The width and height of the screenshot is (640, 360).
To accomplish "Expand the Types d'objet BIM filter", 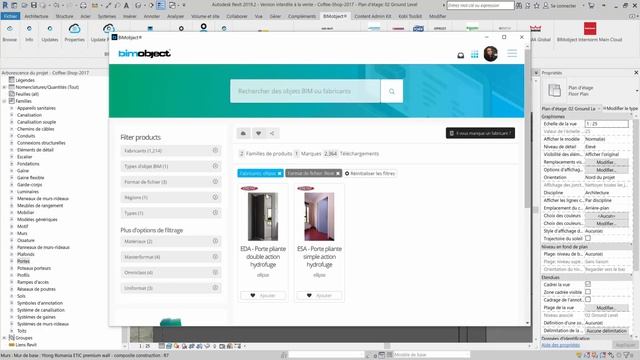I will point(171,166).
